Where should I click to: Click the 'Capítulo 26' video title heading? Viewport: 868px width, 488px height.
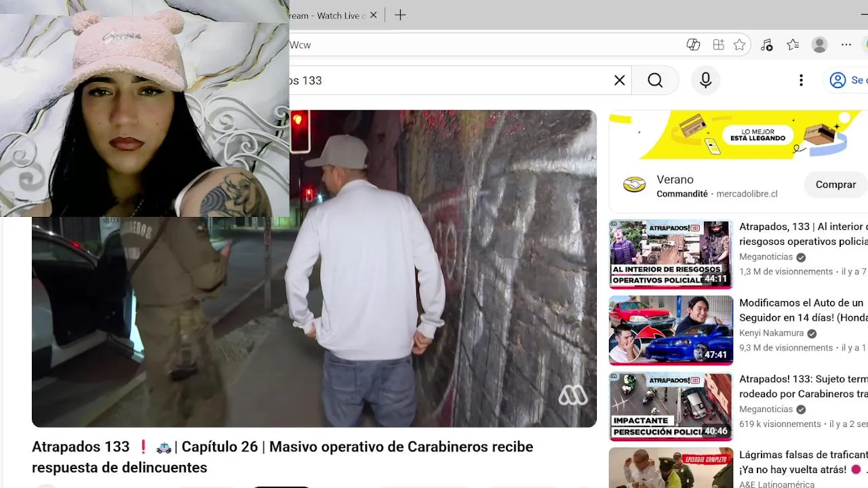(x=283, y=457)
